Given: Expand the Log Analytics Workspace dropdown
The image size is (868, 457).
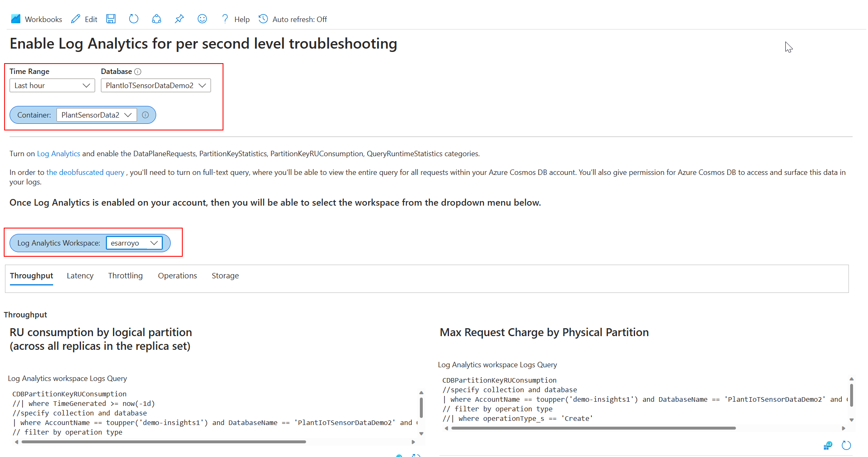Looking at the screenshot, I should click(x=135, y=243).
